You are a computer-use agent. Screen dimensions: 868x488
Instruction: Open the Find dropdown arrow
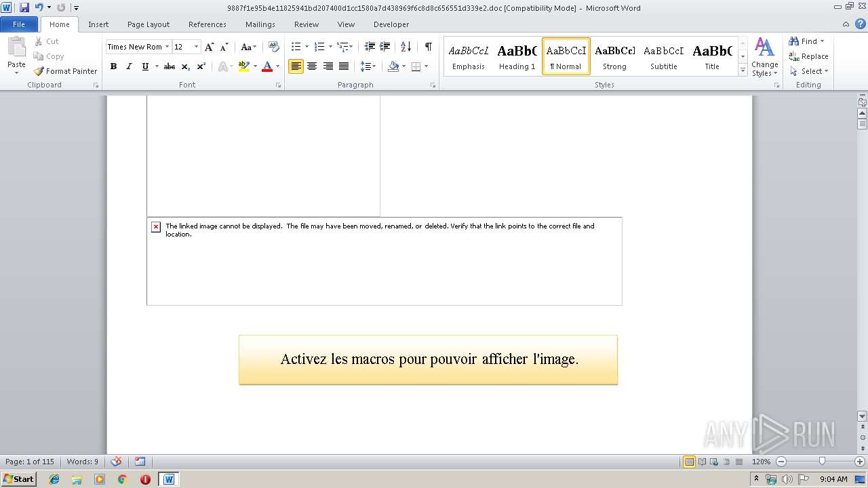coord(822,41)
